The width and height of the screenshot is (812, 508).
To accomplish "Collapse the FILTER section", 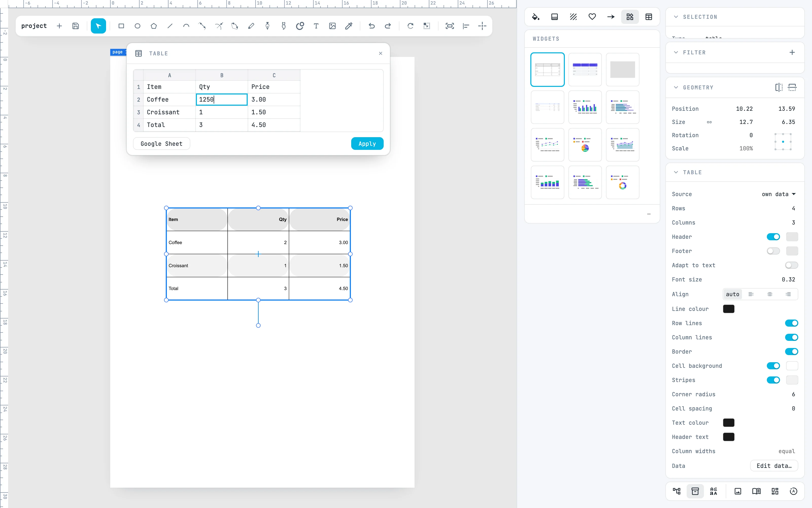I will tap(676, 52).
